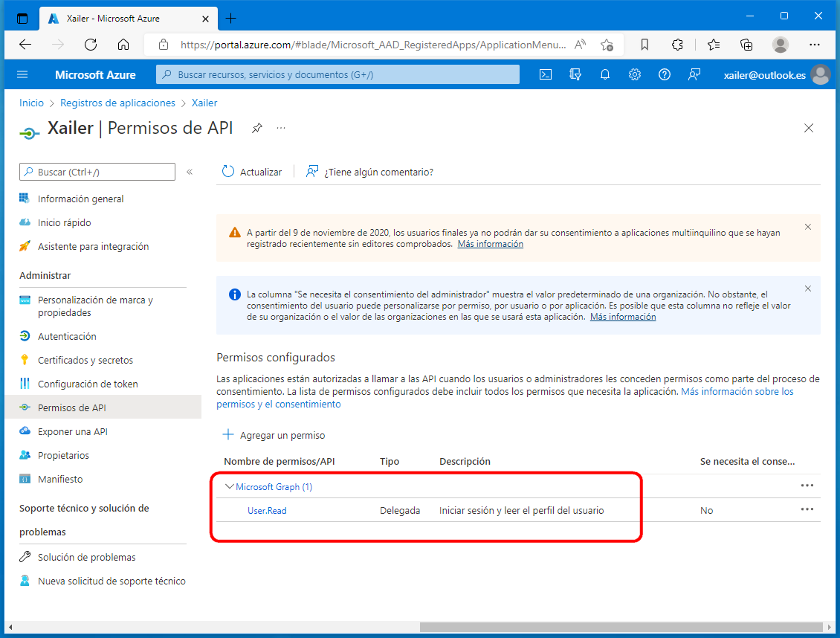Toggle read aloud icon in address bar

(x=580, y=45)
